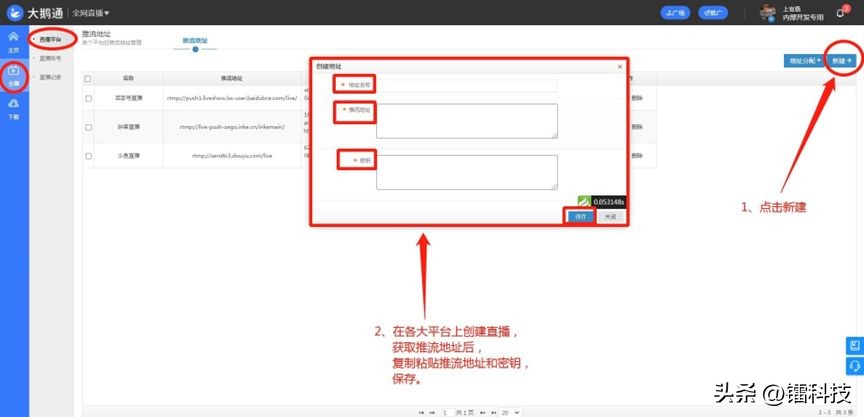Expand the 全网直播 dropdown in header

(91, 13)
